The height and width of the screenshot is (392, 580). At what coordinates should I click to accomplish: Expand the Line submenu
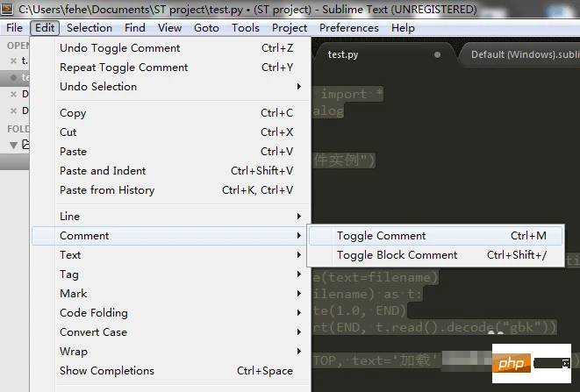pyautogui.click(x=170, y=217)
